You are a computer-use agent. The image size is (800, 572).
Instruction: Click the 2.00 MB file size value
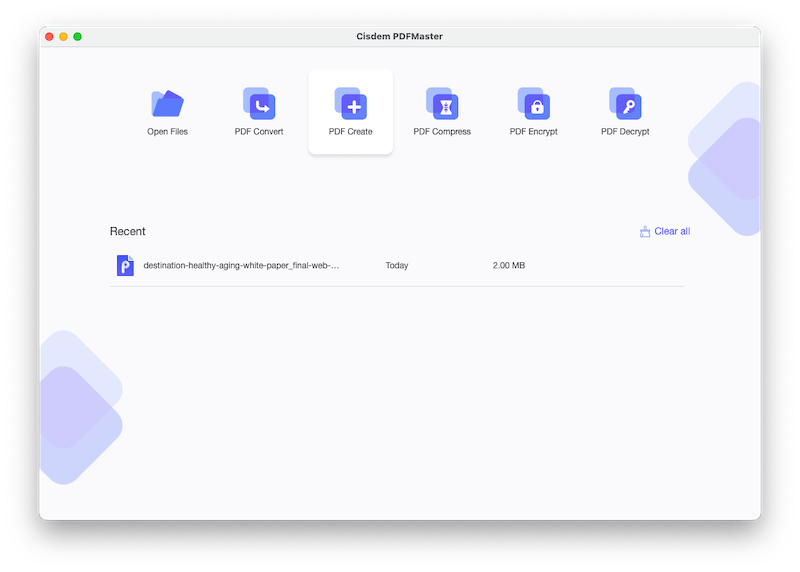tap(509, 265)
